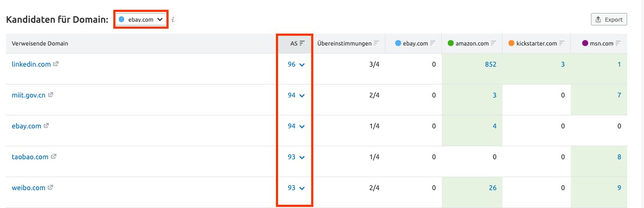This screenshot has height=208, width=644.
Task: Open the ebay.com domain selector dropdown
Action: (x=141, y=19)
